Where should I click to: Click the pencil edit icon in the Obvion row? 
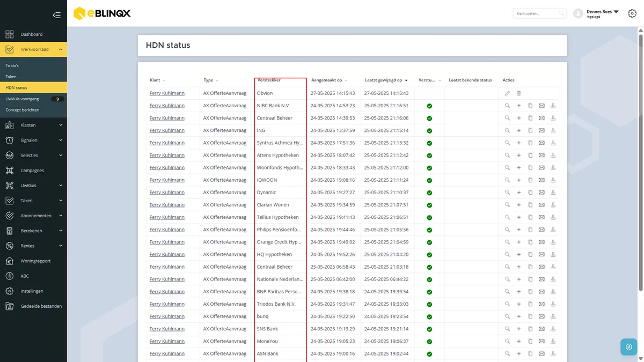(507, 93)
